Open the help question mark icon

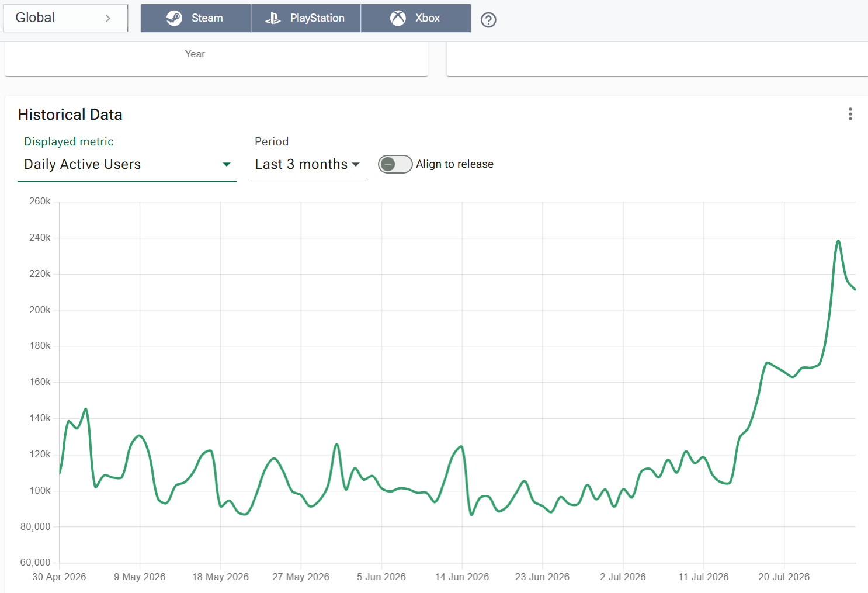tap(488, 20)
